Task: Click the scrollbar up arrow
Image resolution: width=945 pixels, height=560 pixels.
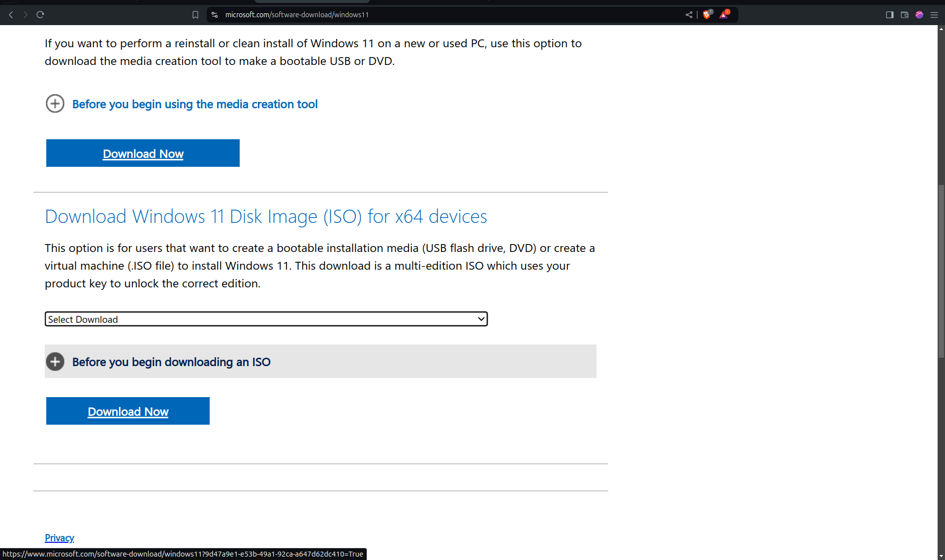Action: 941,29
